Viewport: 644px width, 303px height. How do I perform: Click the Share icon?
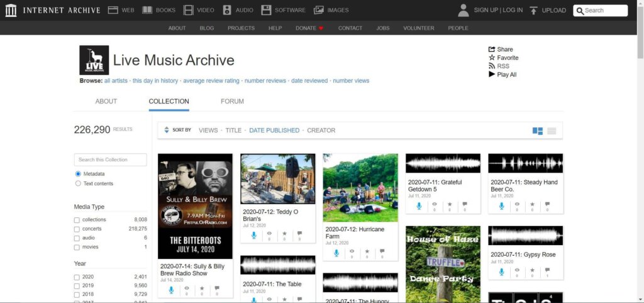point(492,49)
